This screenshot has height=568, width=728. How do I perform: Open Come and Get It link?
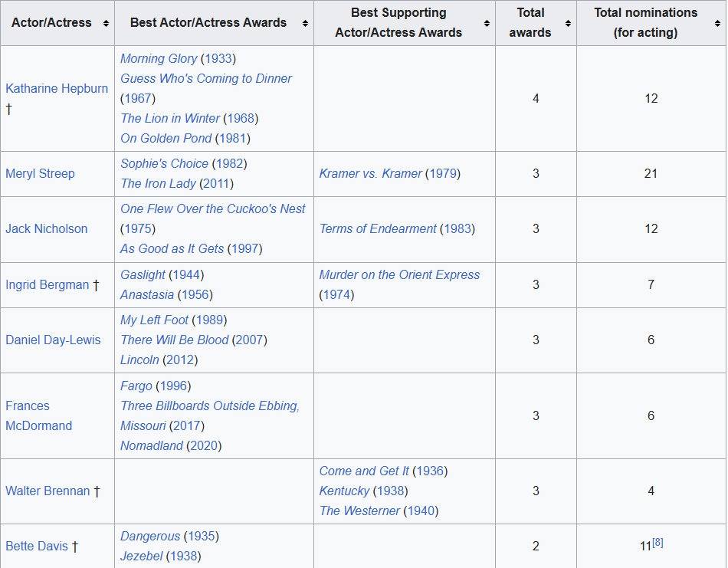coord(364,471)
